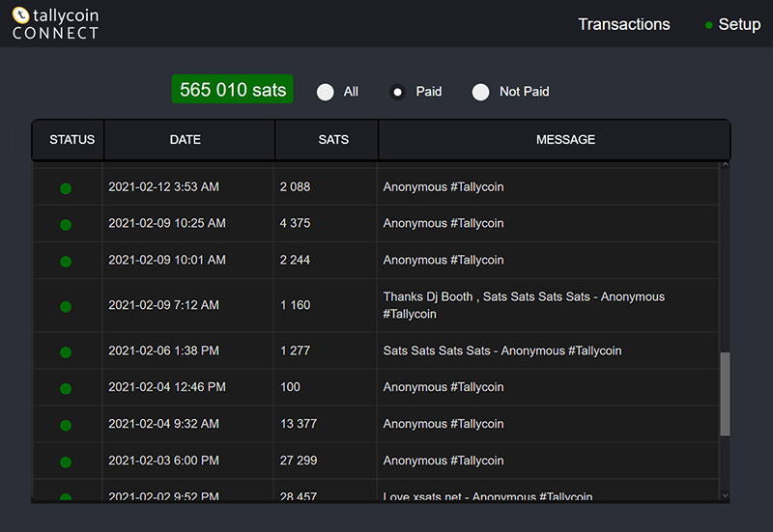
Task: Click Anonymous #Tallycoin message for 2 088 sats
Action: pos(444,187)
